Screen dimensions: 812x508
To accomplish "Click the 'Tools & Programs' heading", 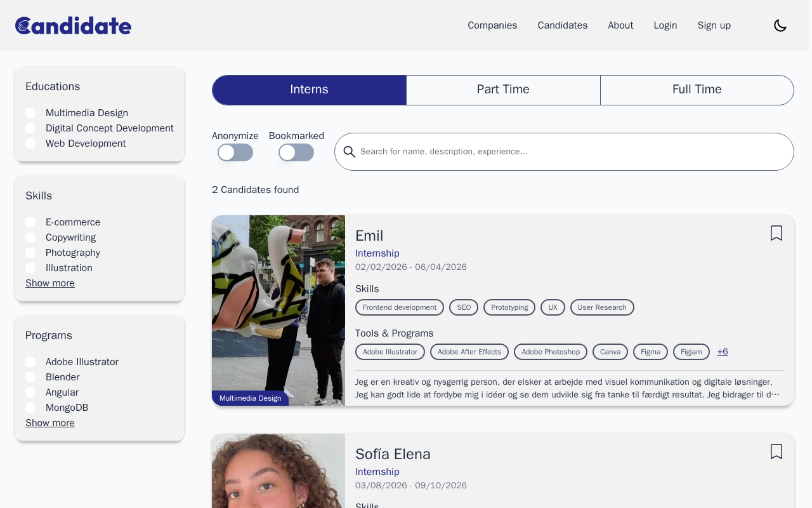I will 395,333.
